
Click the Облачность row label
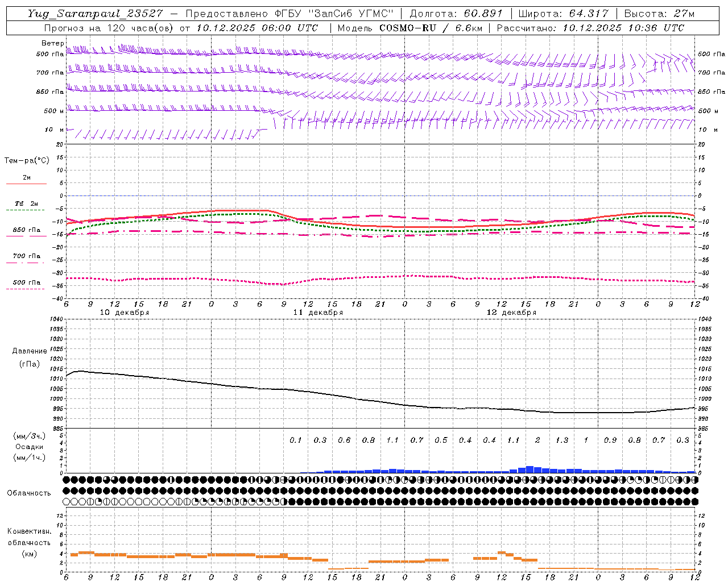[29, 493]
